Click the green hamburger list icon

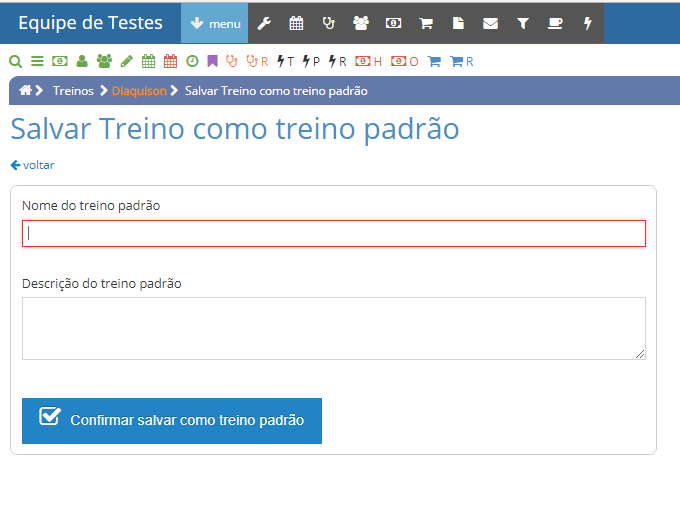click(37, 61)
